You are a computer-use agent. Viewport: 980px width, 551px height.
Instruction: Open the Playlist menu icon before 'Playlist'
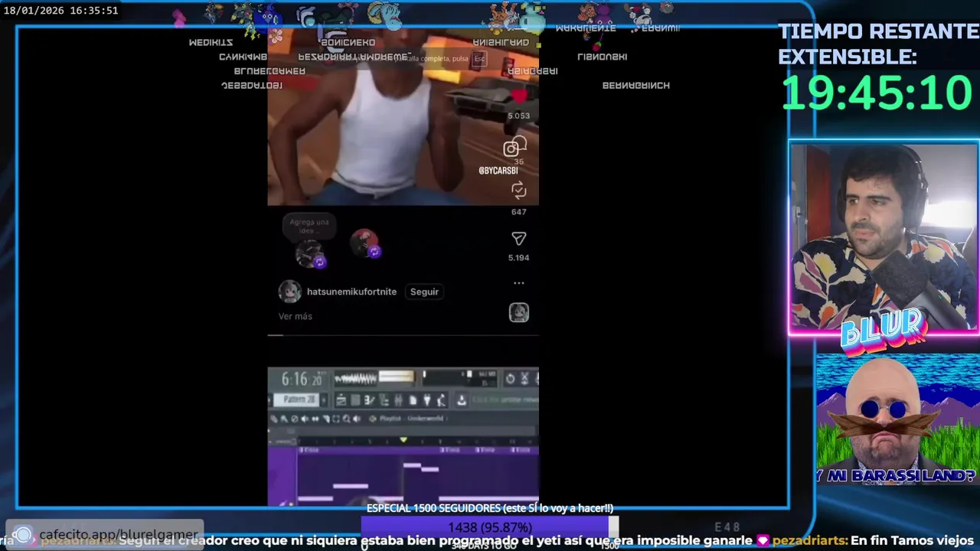(x=372, y=419)
